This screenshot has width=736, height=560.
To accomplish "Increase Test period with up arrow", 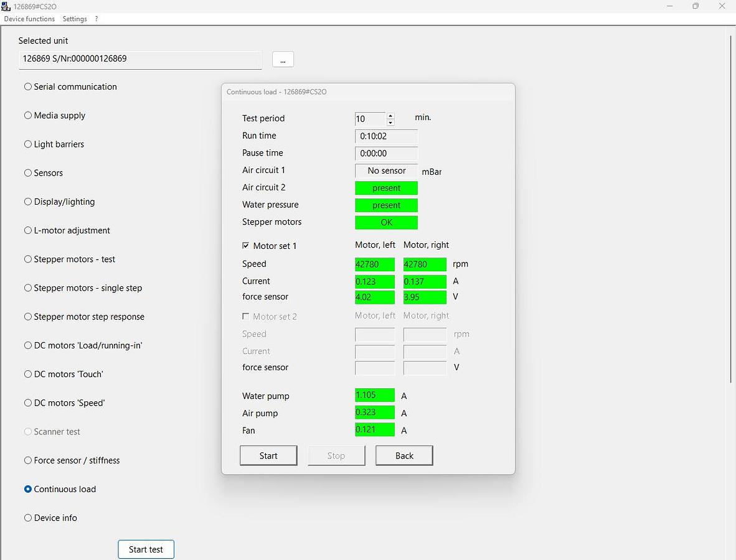I will point(390,115).
